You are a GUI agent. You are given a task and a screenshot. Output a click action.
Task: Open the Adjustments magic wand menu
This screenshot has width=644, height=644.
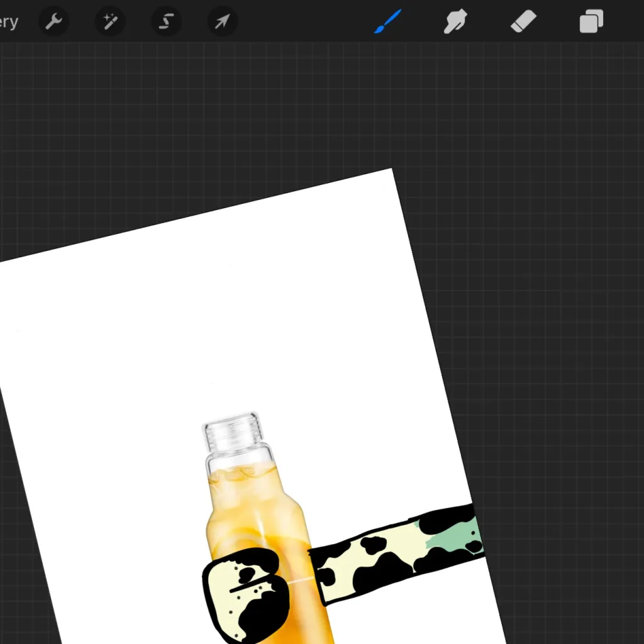pos(110,21)
